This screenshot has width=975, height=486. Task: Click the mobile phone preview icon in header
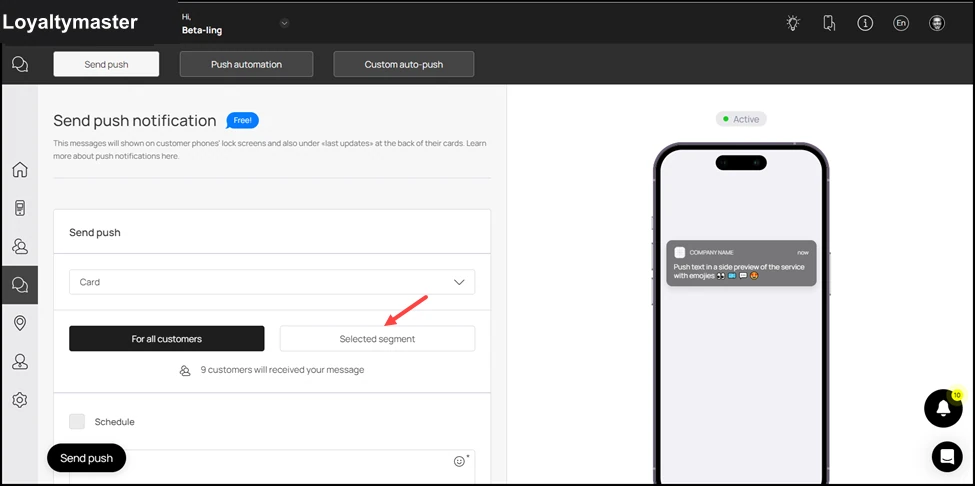pos(829,23)
